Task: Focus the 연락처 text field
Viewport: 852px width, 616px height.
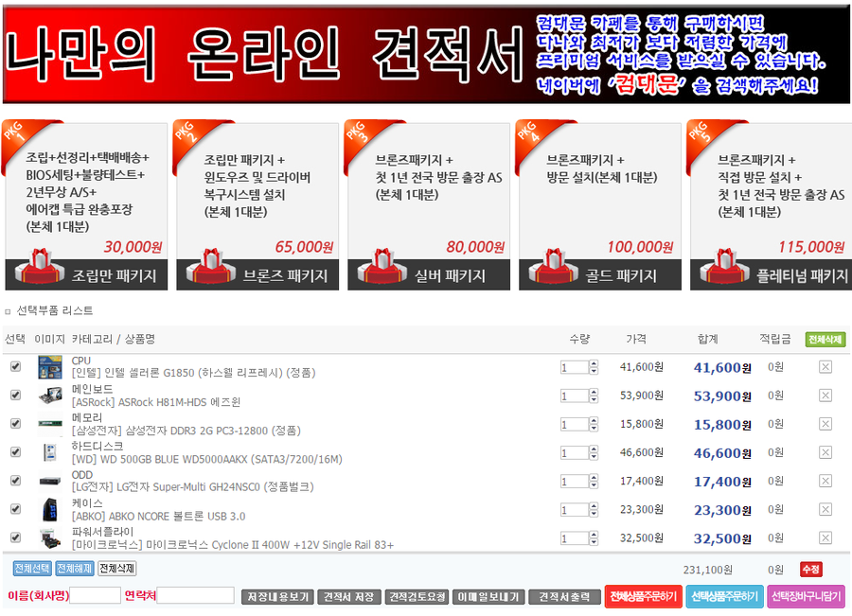Action: click(x=195, y=595)
